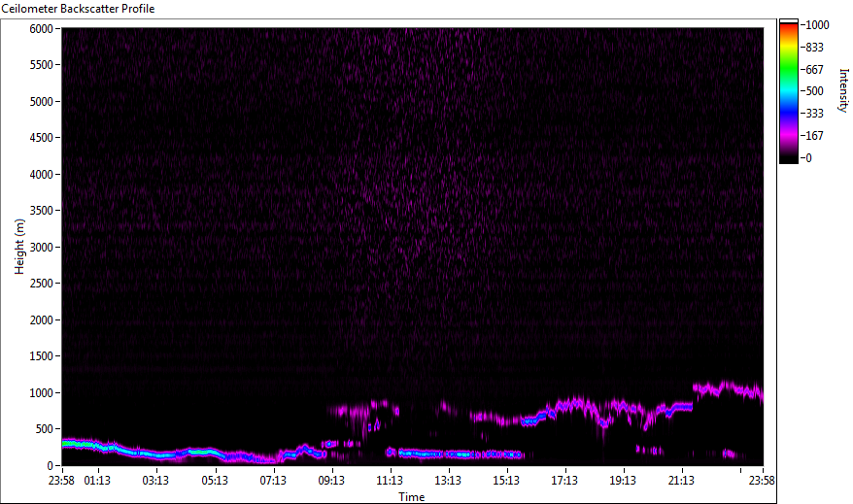The width and height of the screenshot is (853, 504).
Task: Select the 13:13 time label
Action: coord(448,481)
